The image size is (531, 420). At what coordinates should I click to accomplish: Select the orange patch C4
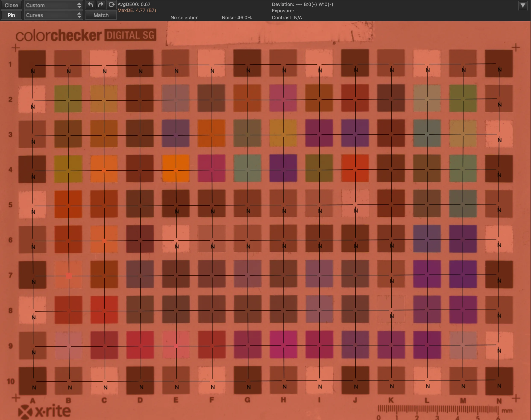coord(104,169)
